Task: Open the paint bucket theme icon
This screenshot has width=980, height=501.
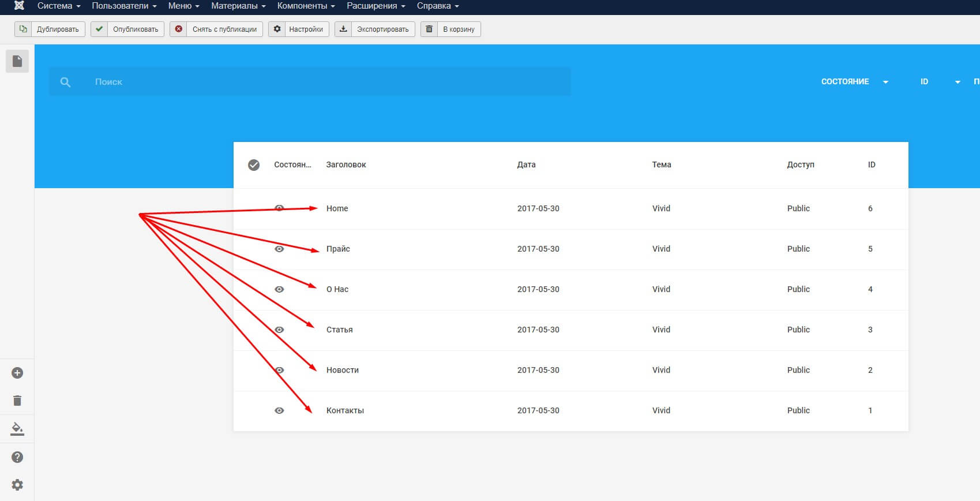Action: tap(17, 429)
